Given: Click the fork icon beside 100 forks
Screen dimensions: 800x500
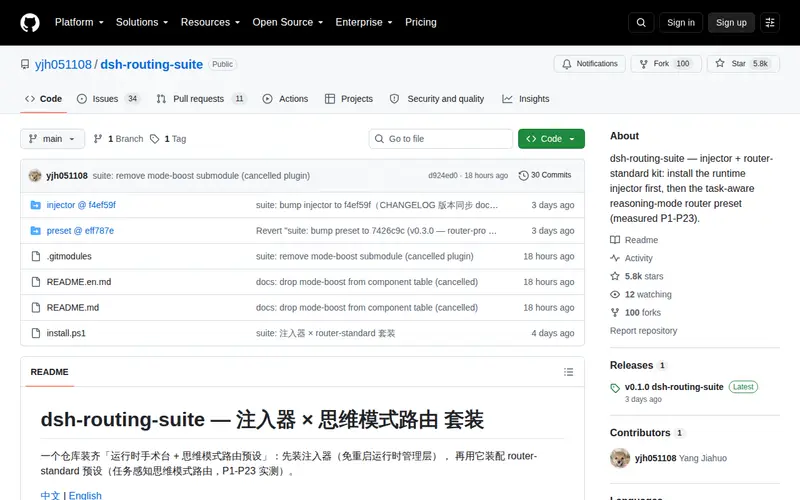Looking at the screenshot, I should (x=615, y=313).
